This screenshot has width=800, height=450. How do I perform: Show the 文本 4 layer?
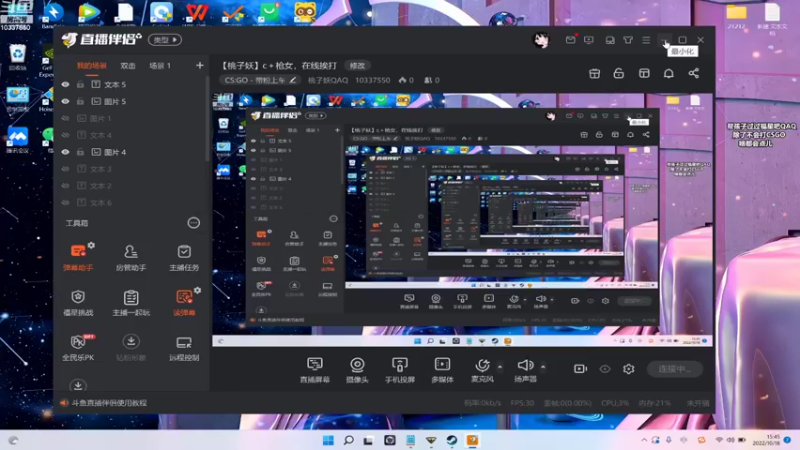[x=65, y=135]
